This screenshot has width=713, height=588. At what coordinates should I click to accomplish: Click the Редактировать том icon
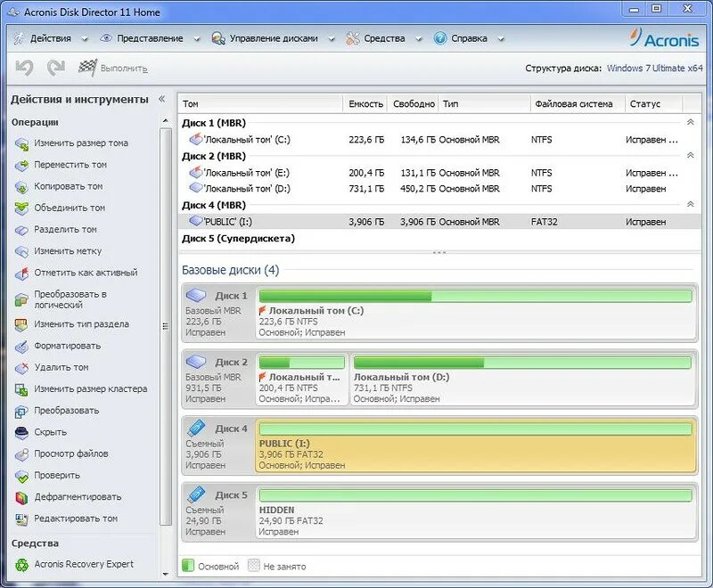(x=21, y=519)
